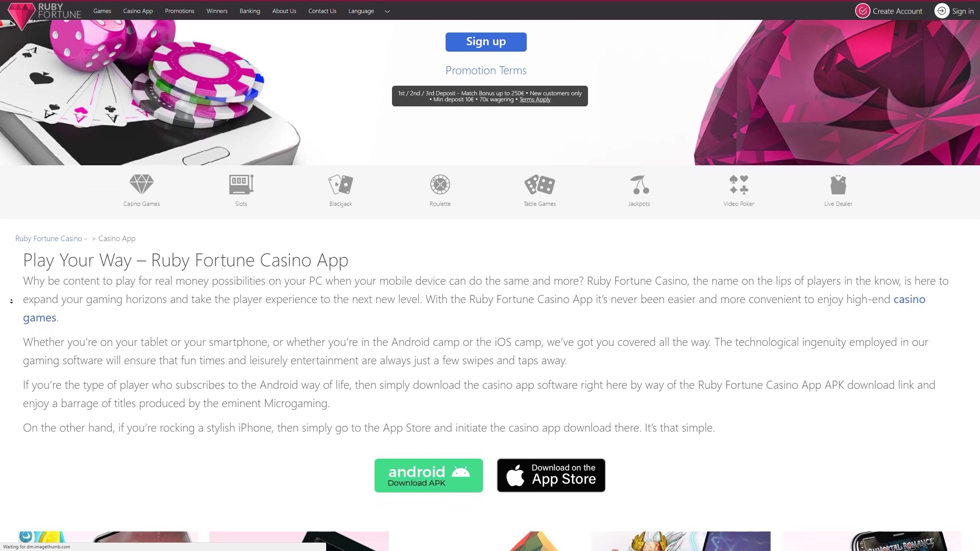Choose the Roulette wheel icon
This screenshot has height=551, width=980.
pyautogui.click(x=440, y=184)
